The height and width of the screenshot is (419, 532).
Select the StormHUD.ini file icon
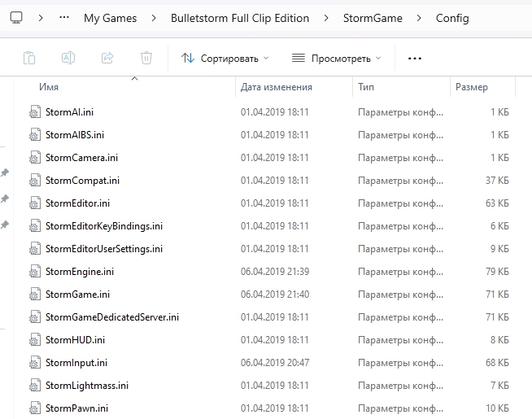click(x=35, y=339)
